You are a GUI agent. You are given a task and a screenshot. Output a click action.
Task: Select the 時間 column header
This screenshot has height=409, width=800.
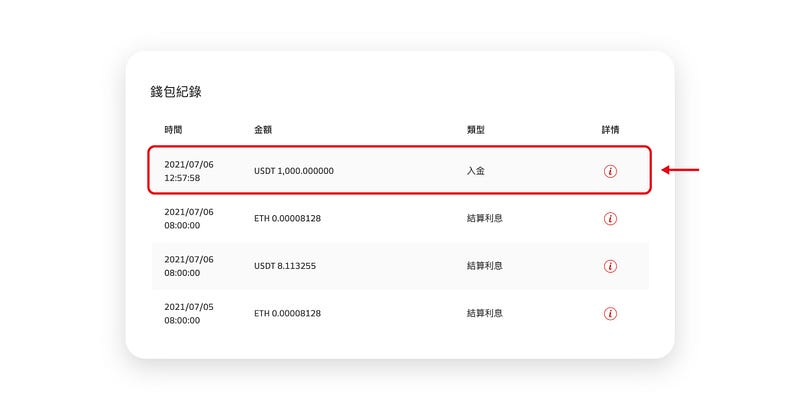pyautogui.click(x=173, y=130)
